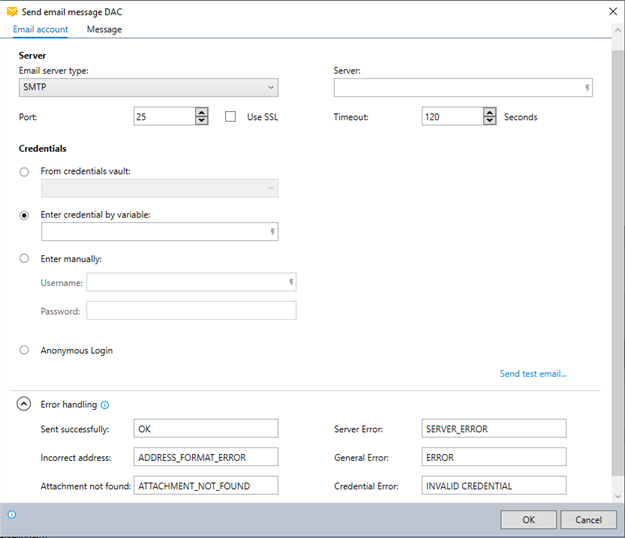Enable the Use SSL checkbox
The width and height of the screenshot is (625, 538).
pyautogui.click(x=231, y=117)
